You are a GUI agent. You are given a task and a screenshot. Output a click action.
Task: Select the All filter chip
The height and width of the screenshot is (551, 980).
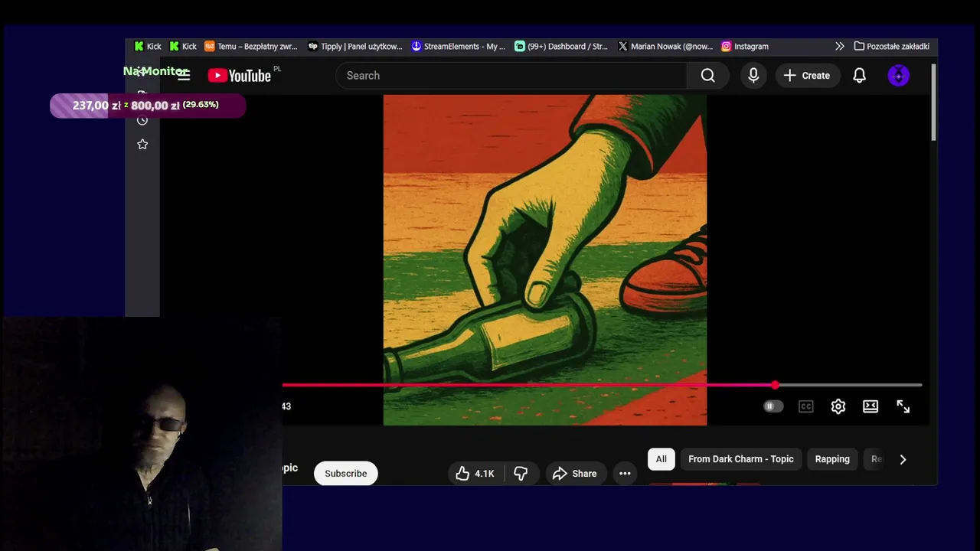click(661, 459)
